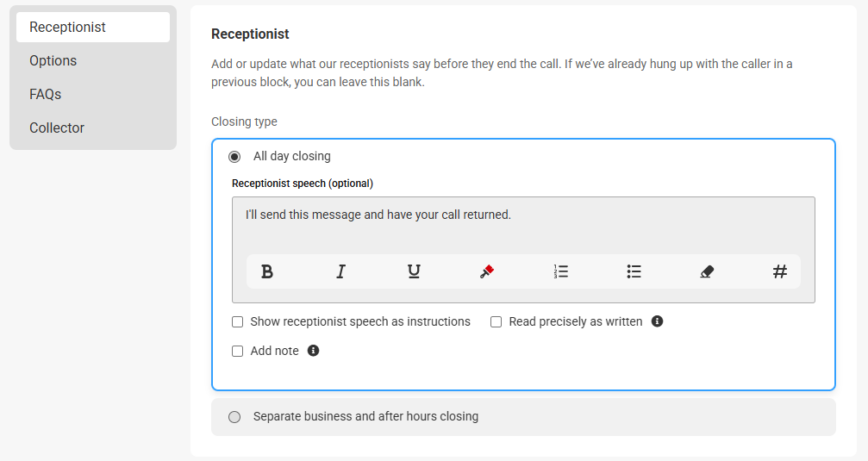Image resolution: width=868 pixels, height=461 pixels.
Task: Insert a variable with the hash icon
Action: (780, 271)
